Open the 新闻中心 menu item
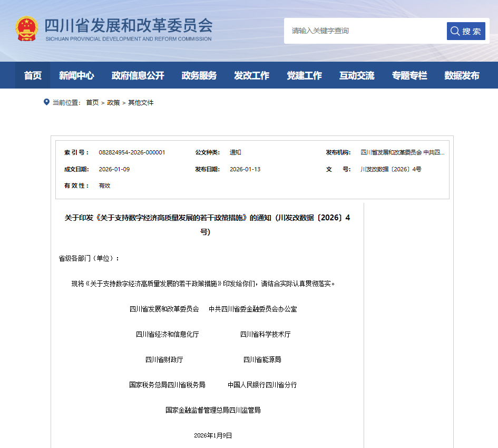 (x=76, y=75)
